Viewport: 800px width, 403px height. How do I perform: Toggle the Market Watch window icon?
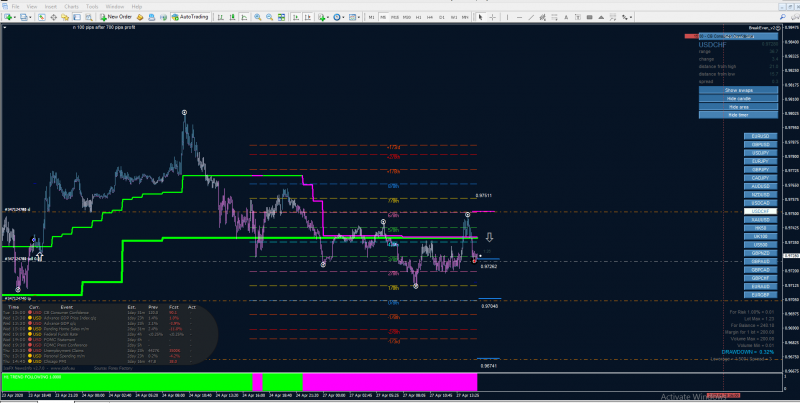pyautogui.click(x=41, y=17)
